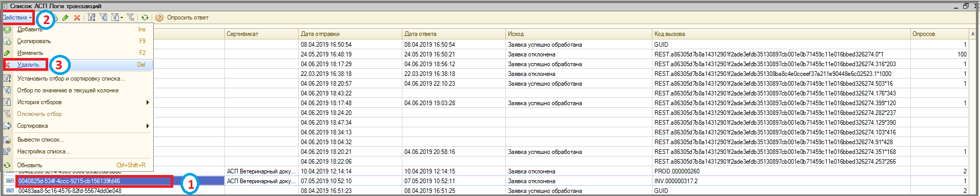Viewport: 980px width, 196px height.
Task: Click the set filter and sorting toolbar icon
Action: pyautogui.click(x=92, y=17)
